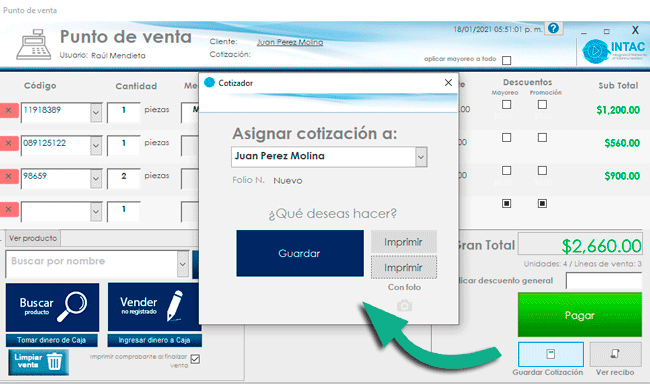
Task: Toggle aplicar mayoreo a todo checkbox
Action: coord(507,60)
